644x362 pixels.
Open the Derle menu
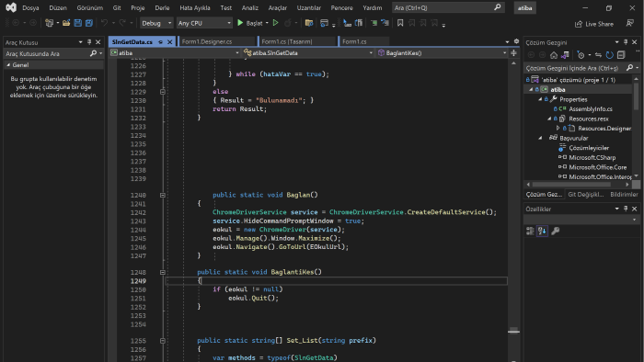(162, 7)
